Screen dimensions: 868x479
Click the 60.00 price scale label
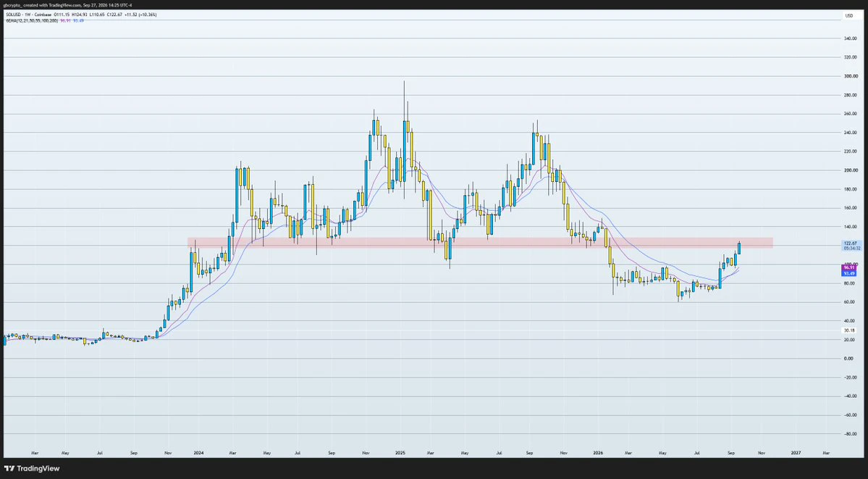[850, 302]
